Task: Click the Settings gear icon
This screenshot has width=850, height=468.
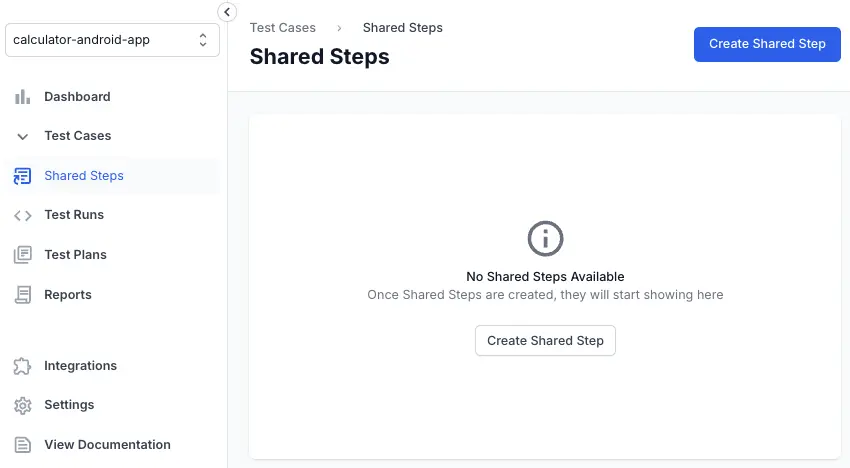Action: point(22,406)
